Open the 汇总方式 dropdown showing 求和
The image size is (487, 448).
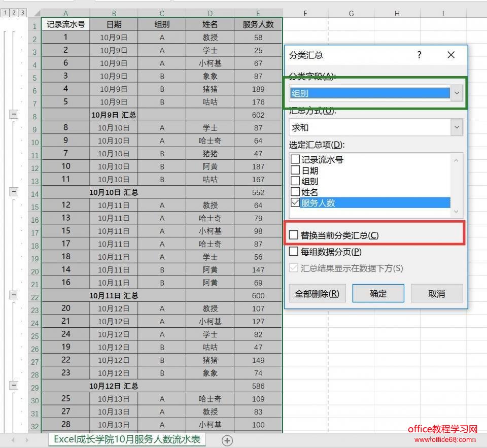[456, 127]
